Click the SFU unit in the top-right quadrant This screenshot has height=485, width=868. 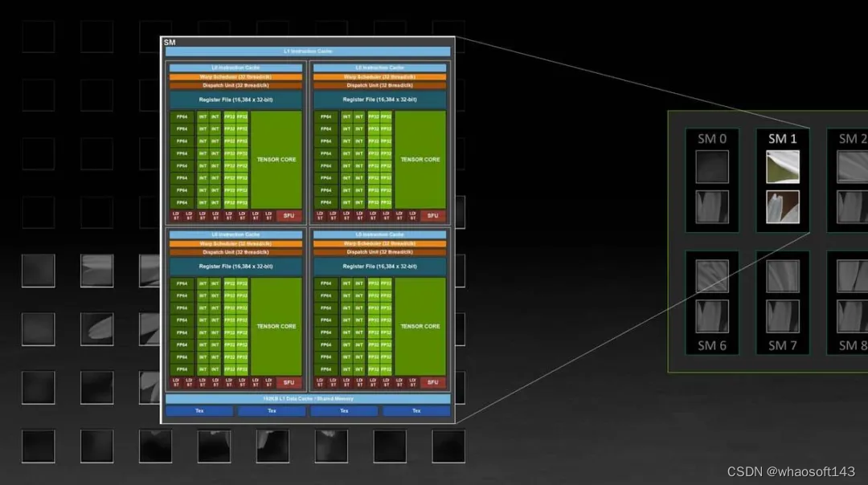coord(432,215)
